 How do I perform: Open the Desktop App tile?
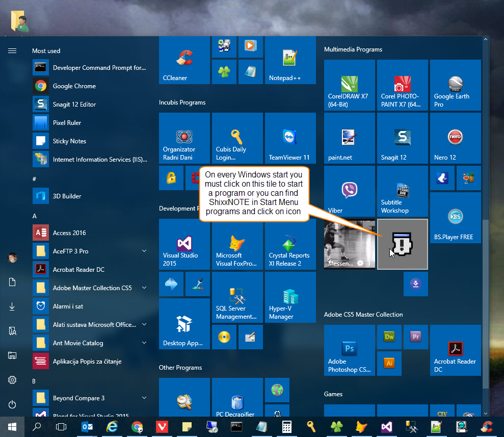tap(184, 323)
